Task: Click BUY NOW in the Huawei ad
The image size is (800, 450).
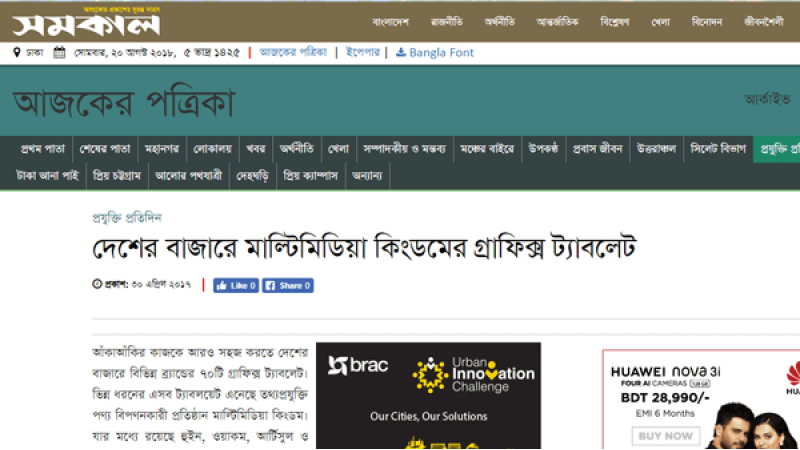Action: tap(666, 436)
